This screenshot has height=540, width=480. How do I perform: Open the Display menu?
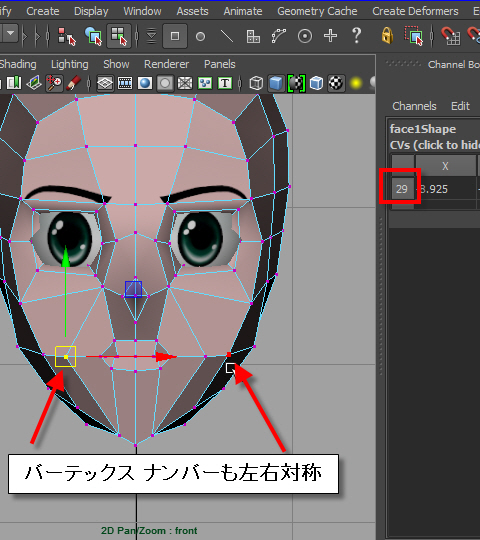pos(91,11)
